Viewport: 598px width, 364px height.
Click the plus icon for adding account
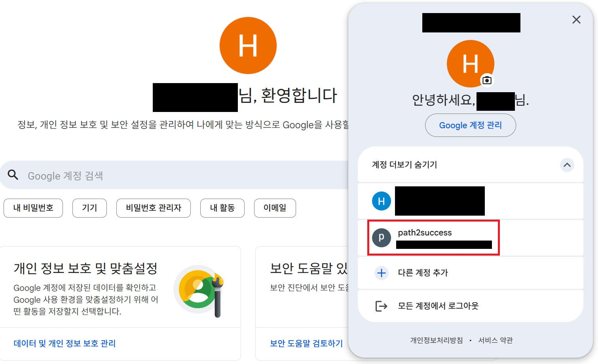(x=382, y=273)
